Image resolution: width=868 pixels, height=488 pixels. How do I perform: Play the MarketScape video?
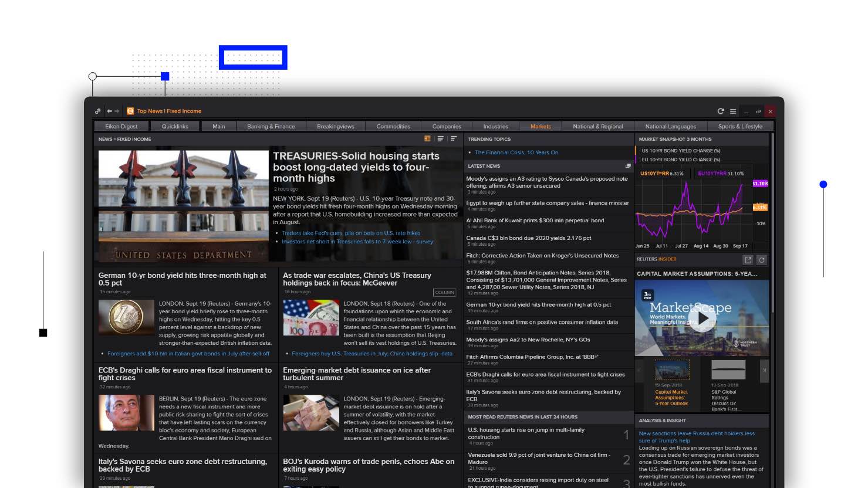(x=702, y=318)
